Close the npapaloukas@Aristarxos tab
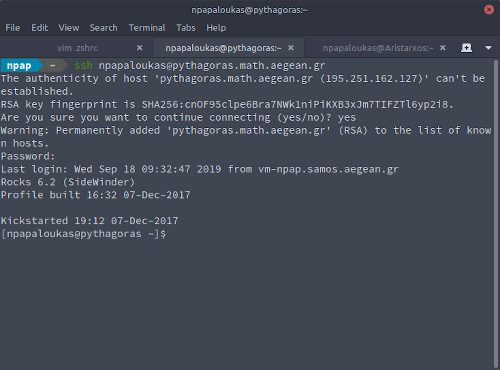The image size is (500, 370). point(443,48)
